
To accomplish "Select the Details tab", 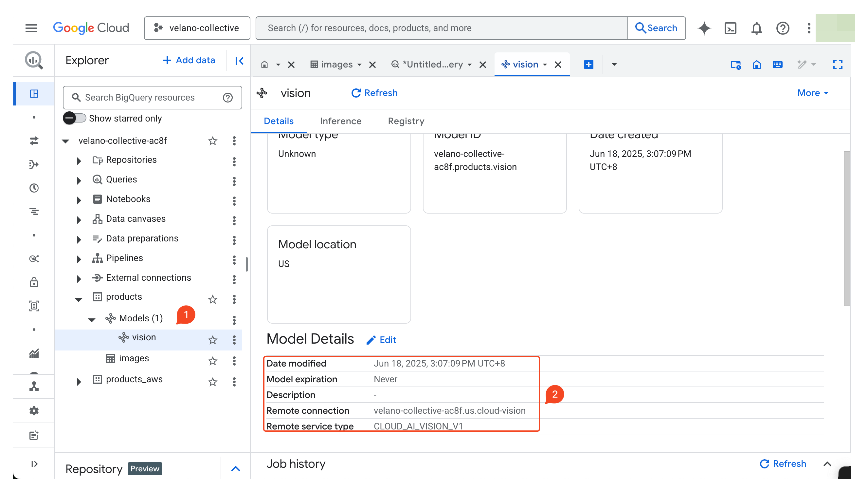I will tap(279, 121).
